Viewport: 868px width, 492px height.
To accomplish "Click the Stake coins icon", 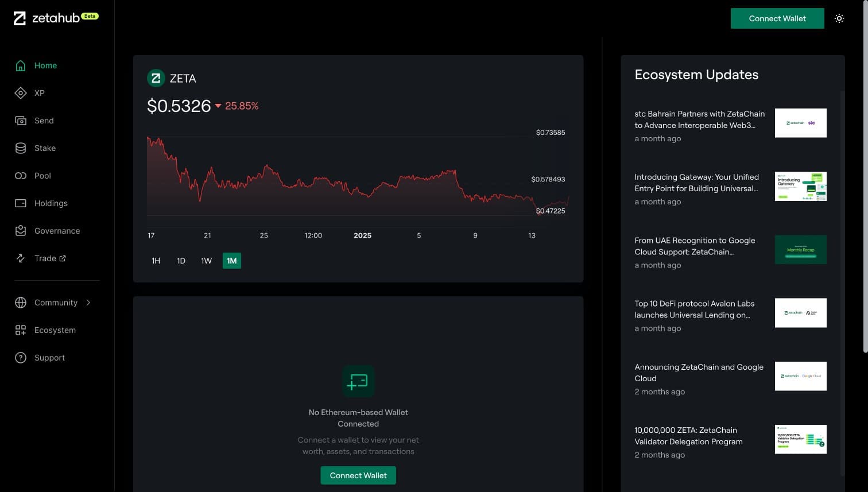I will coord(21,148).
